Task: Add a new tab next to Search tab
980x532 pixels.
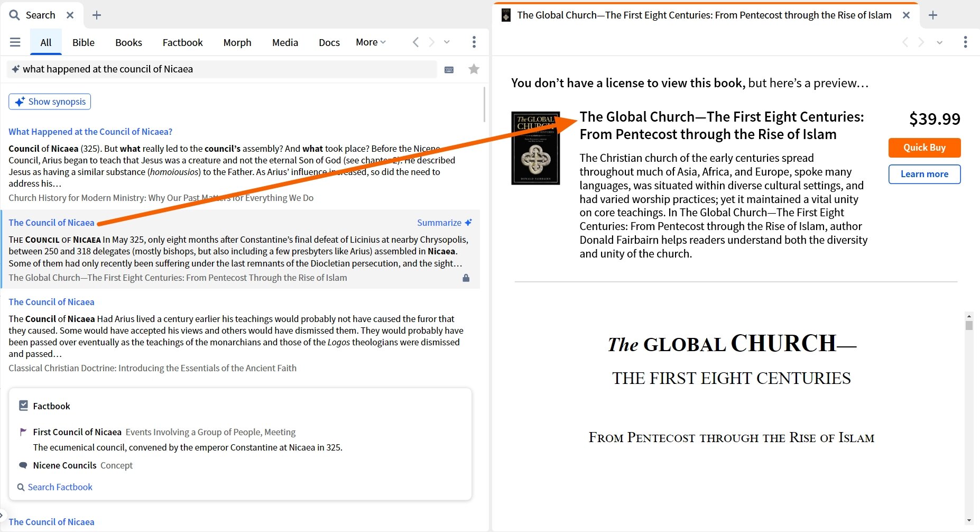Action: pyautogui.click(x=97, y=15)
